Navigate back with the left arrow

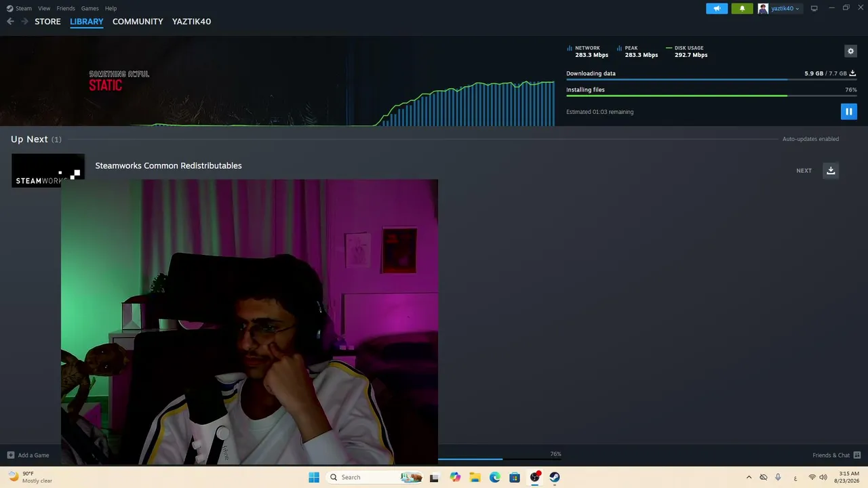click(10, 22)
